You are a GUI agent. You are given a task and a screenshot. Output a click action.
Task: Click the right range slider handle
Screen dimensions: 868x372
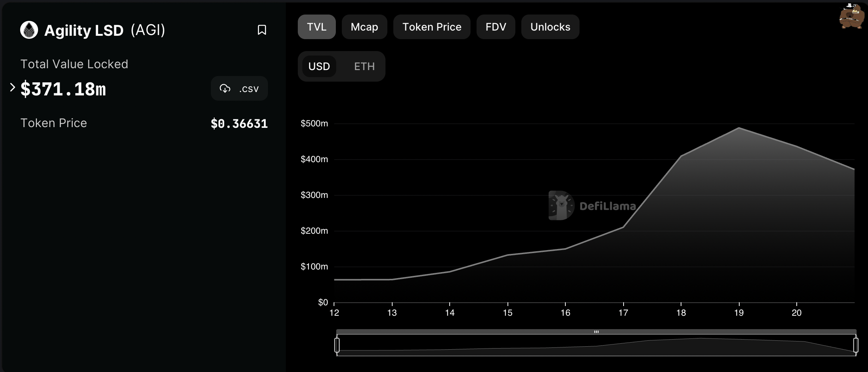point(856,345)
